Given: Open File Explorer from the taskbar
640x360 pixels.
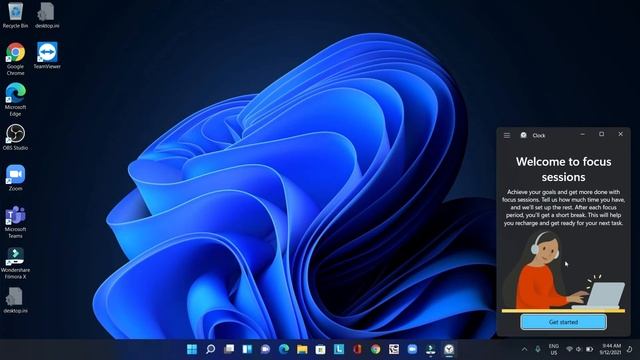Looking at the screenshot, I should (302, 349).
